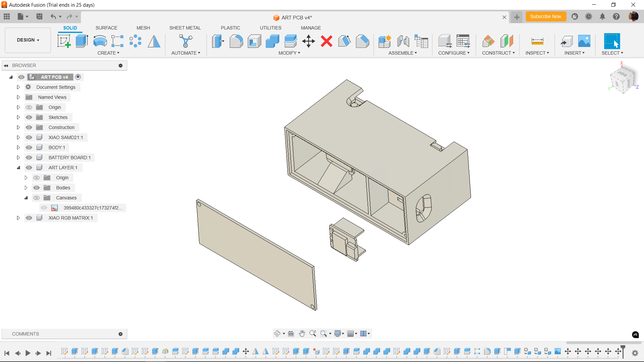Image resolution: width=644 pixels, height=362 pixels.
Task: Toggle visibility of Sketches folder
Action: (29, 117)
